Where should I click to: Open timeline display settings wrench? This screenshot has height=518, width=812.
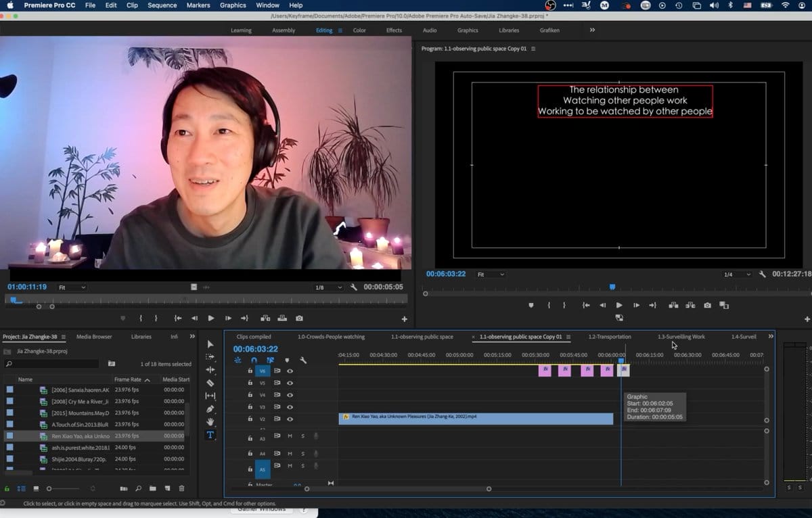(x=303, y=360)
